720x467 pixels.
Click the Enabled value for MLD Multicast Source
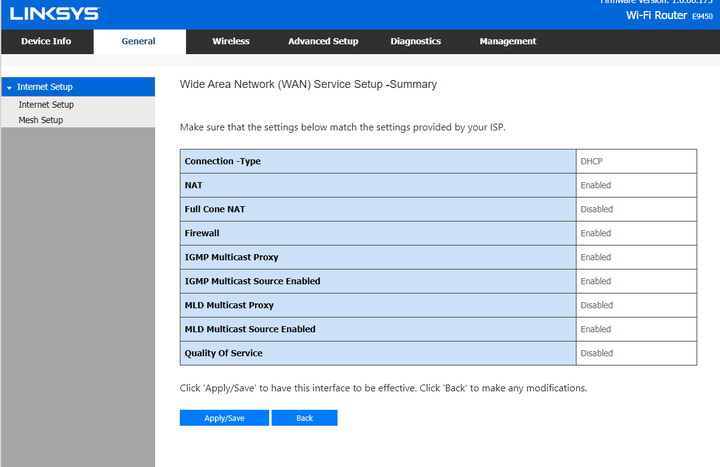(596, 329)
